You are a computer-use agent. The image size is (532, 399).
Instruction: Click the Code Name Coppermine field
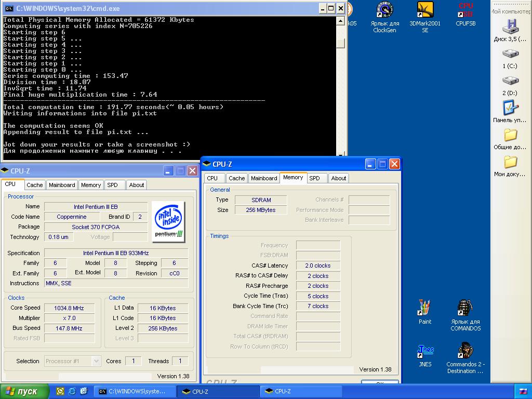pyautogui.click(x=72, y=217)
